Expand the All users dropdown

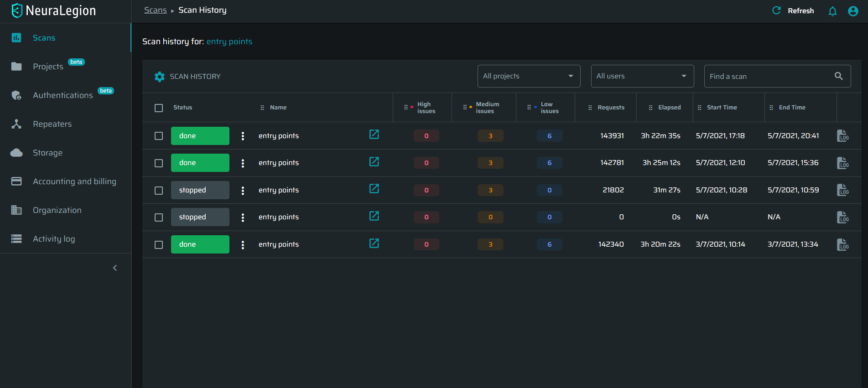point(642,76)
